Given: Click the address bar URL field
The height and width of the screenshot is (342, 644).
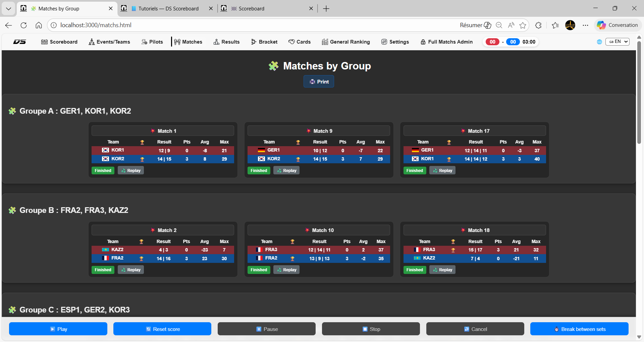Looking at the screenshot, I should [x=235, y=25].
